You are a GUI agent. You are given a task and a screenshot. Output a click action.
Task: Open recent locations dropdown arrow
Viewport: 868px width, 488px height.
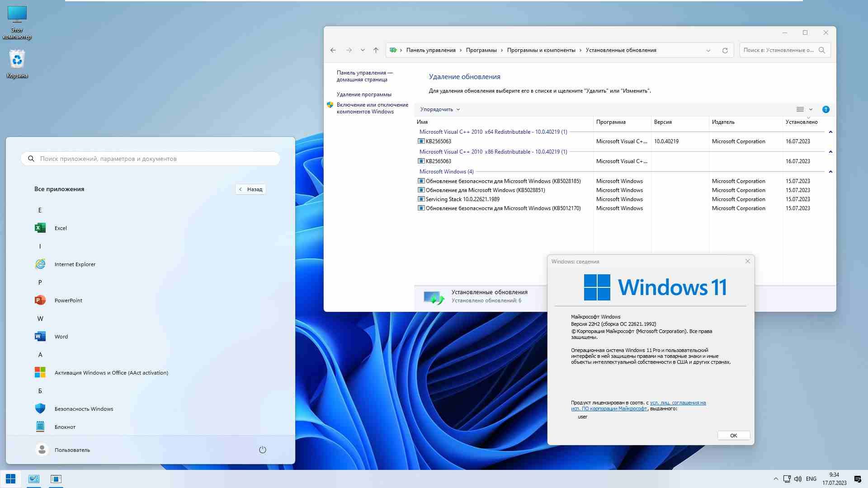[x=363, y=50]
